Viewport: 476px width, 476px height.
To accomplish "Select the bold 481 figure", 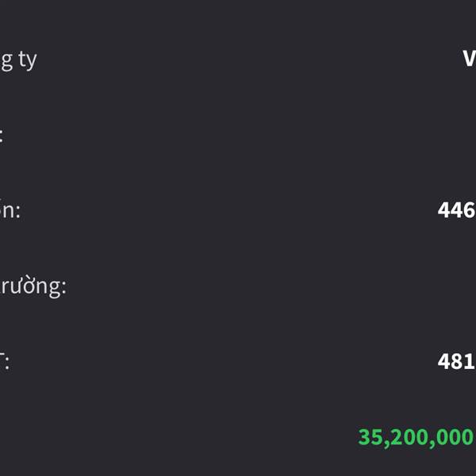I will click(x=457, y=362).
